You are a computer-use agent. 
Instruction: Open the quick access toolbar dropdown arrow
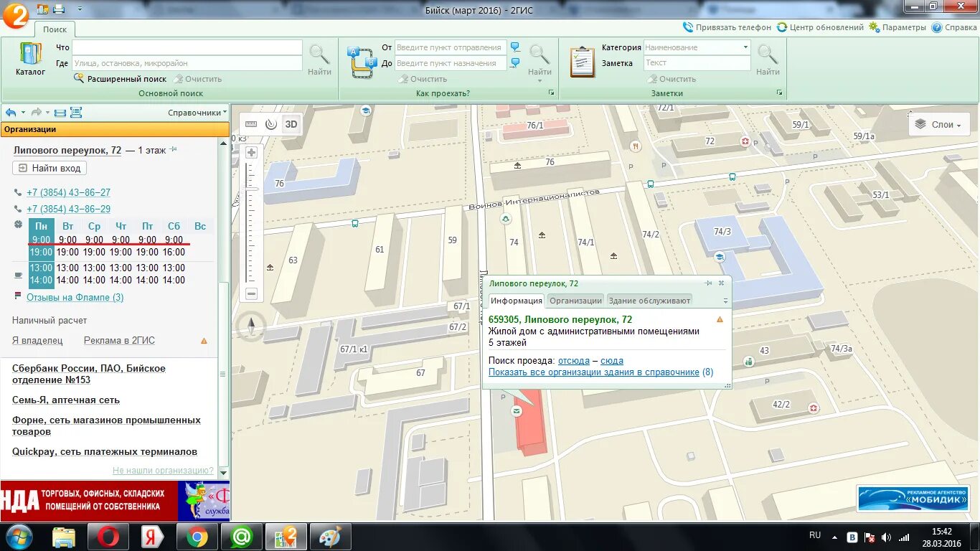point(79,9)
